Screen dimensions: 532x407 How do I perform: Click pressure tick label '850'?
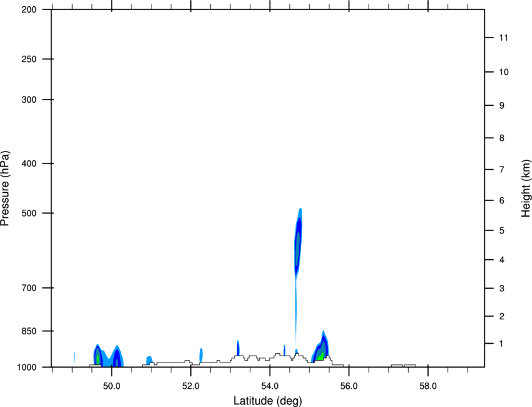click(x=29, y=331)
